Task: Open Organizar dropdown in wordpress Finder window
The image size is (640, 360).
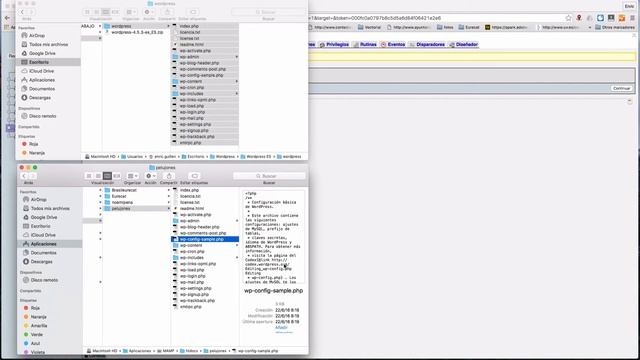Action: click(x=131, y=12)
